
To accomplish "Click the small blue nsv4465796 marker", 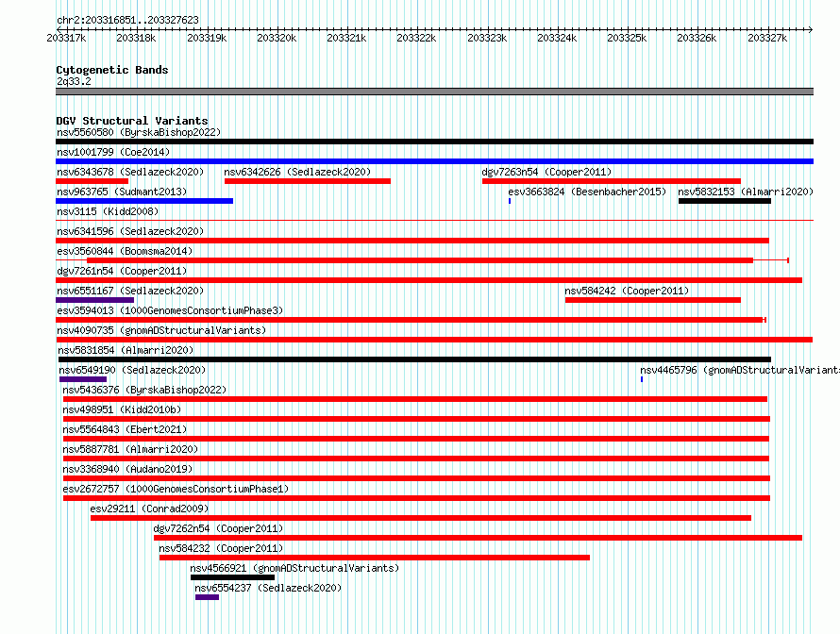I will click(642, 379).
